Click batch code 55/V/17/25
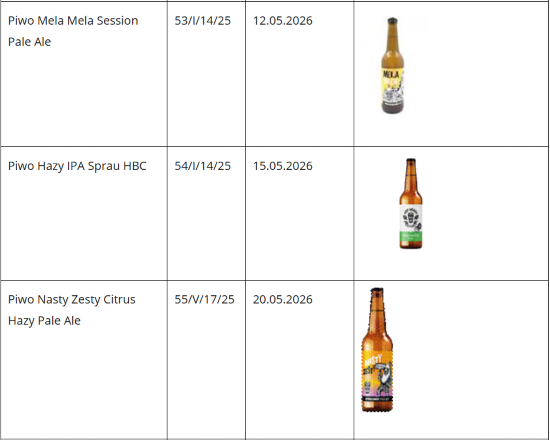The image size is (550, 440). click(x=204, y=300)
